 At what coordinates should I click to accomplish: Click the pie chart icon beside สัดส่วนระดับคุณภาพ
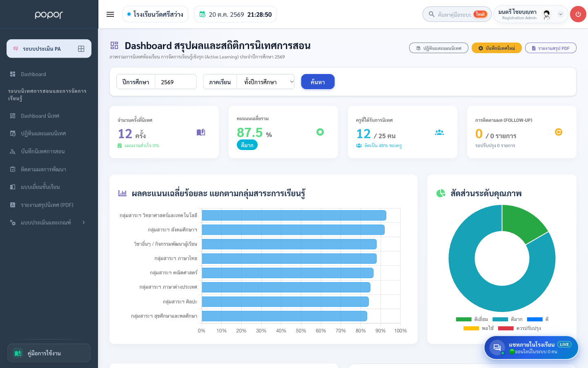coord(441,193)
